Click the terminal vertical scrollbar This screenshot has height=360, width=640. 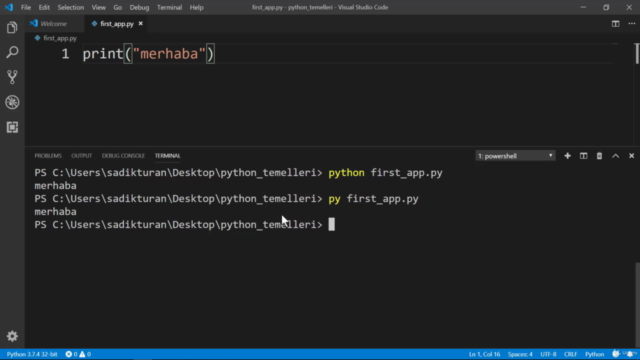(637, 304)
